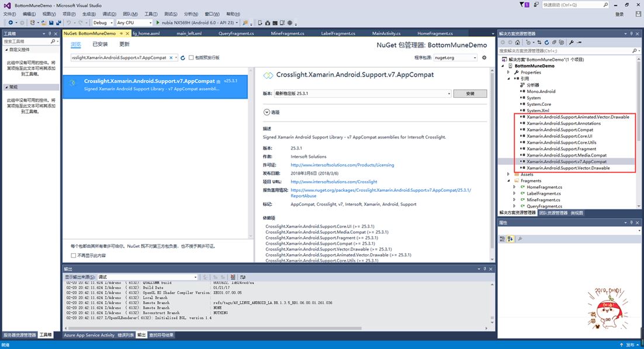Check the do not show this again box
Screen dimensions: 644x349
(x=74, y=255)
